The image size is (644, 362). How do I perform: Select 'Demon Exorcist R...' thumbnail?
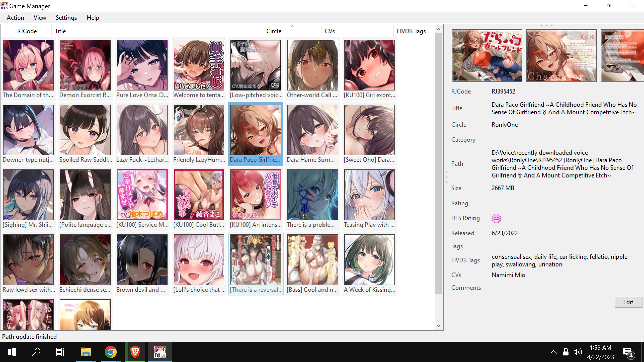85,65
